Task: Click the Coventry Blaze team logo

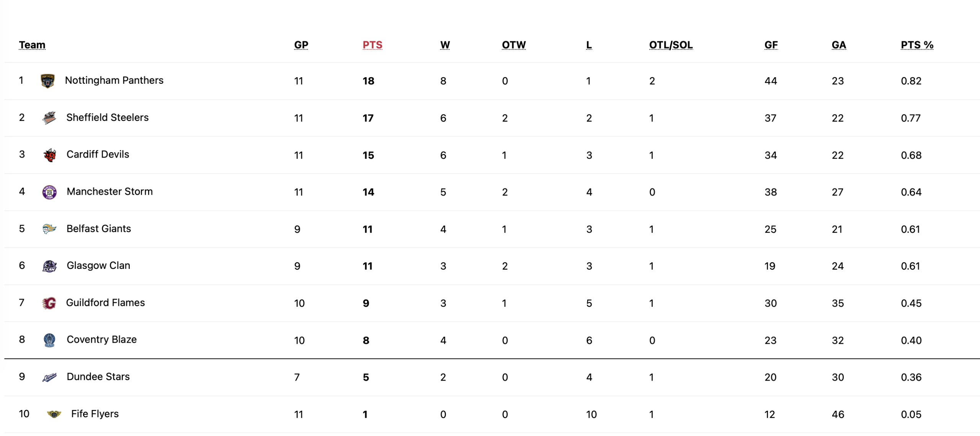Action: point(49,340)
